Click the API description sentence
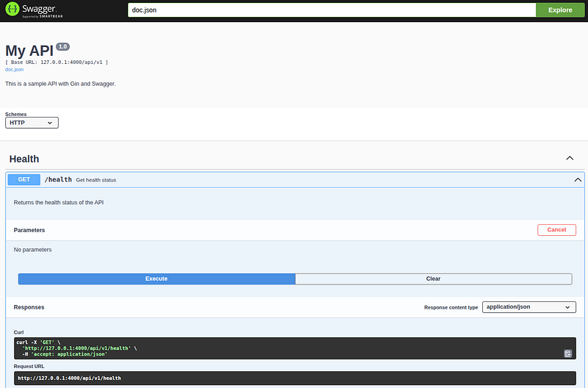 (x=60, y=84)
